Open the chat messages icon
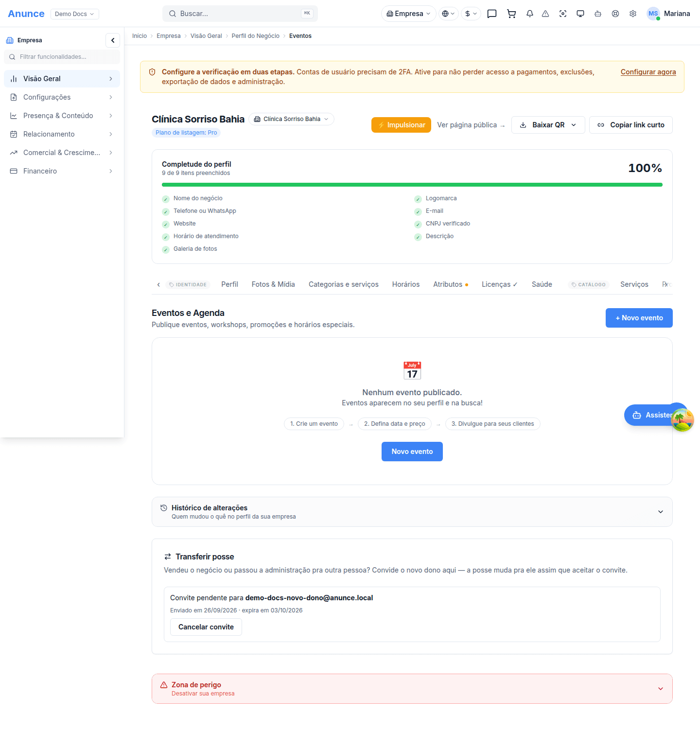This screenshot has width=700, height=731. click(x=492, y=14)
